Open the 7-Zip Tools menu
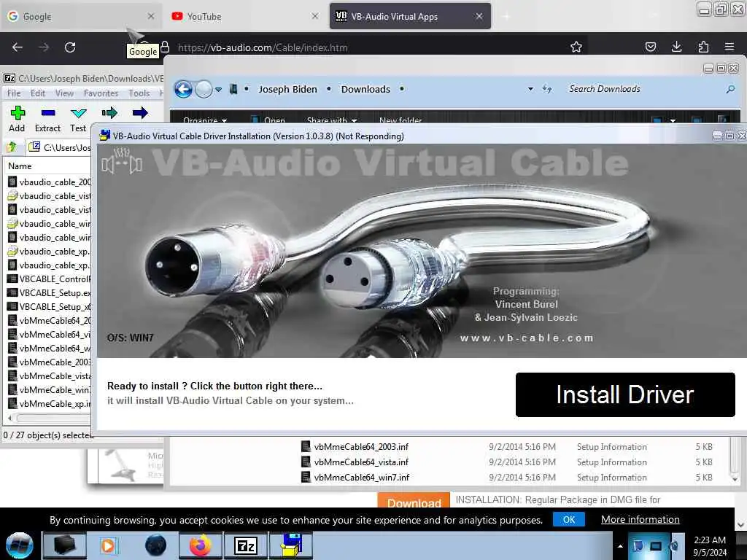 click(x=139, y=93)
